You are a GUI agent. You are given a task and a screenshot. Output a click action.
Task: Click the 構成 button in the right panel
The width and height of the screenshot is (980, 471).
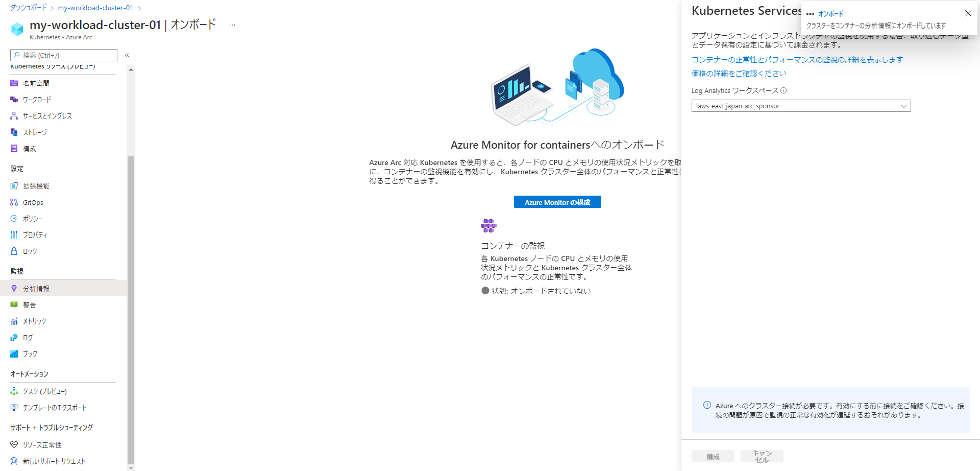tap(713, 456)
